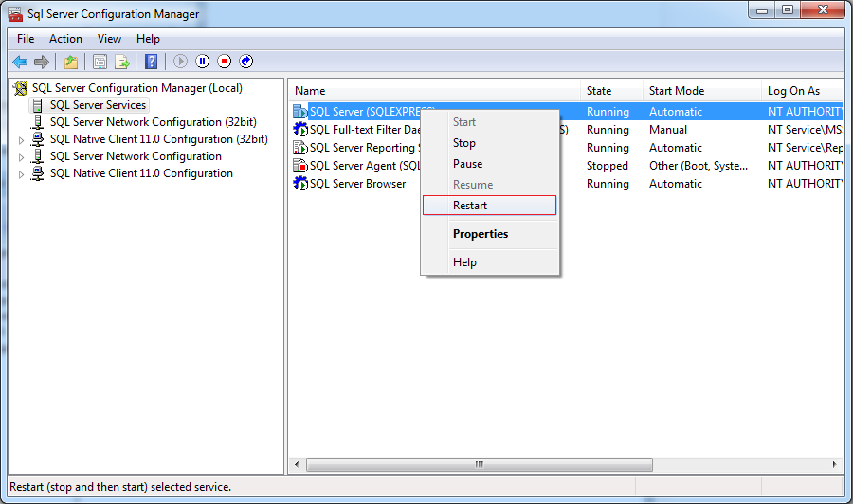The image size is (853, 504).
Task: Click the app icon in the title bar
Action: click(x=15, y=14)
